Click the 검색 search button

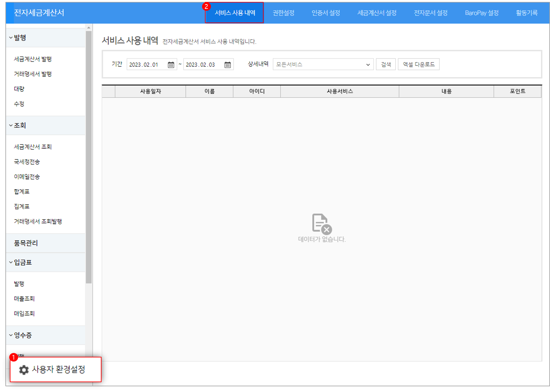386,64
